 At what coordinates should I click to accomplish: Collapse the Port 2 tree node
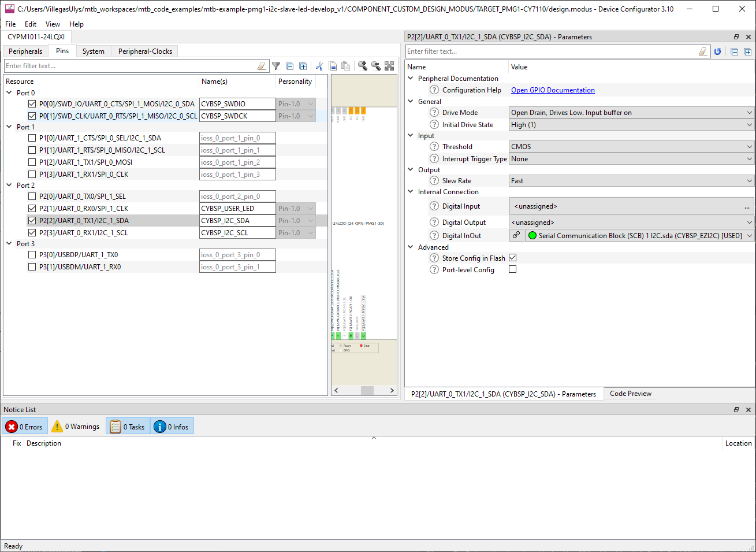click(9, 185)
